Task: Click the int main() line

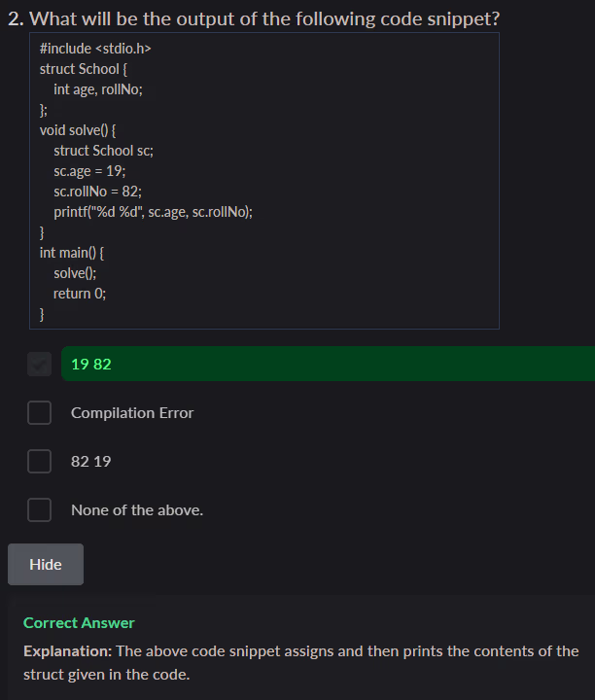Action: coord(72,252)
